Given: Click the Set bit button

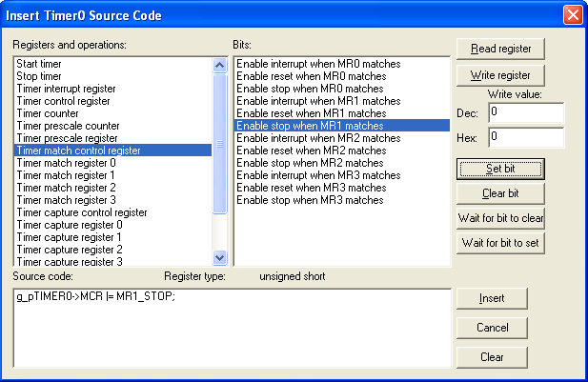Looking at the screenshot, I should click(500, 169).
